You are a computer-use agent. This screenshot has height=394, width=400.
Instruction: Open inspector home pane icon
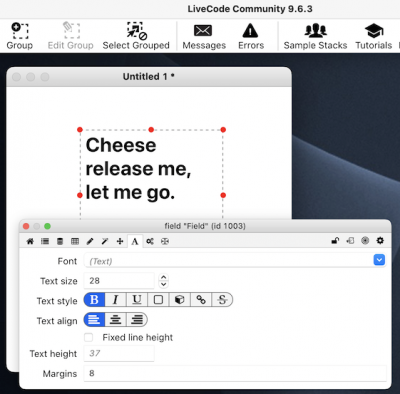[x=30, y=241]
